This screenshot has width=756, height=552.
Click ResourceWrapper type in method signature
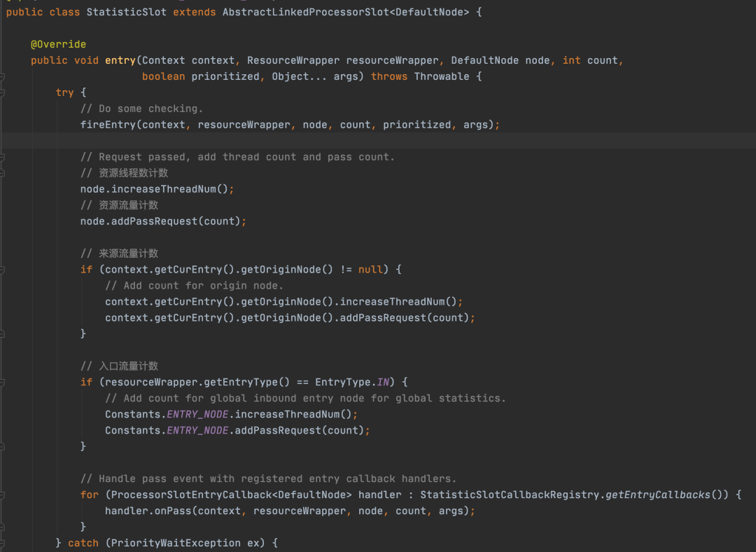point(293,60)
